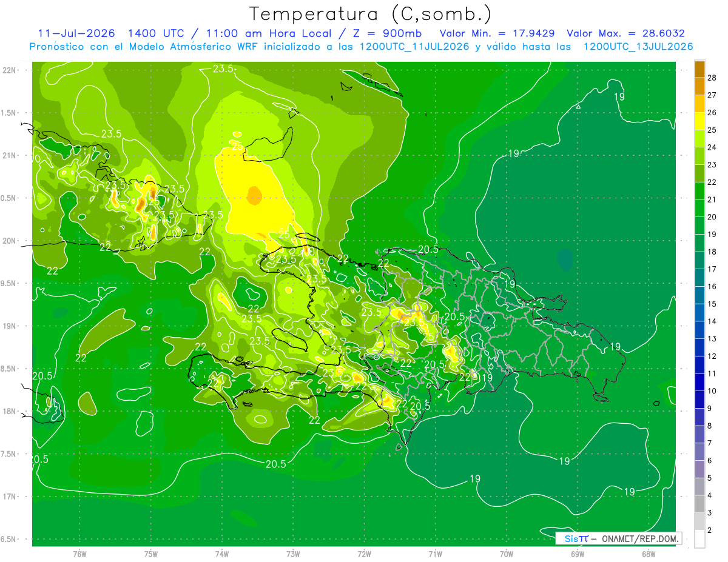Click the "1200UTC_11JUL2026" initialization time
Viewport: 728px width, 562px height.
coord(414,47)
